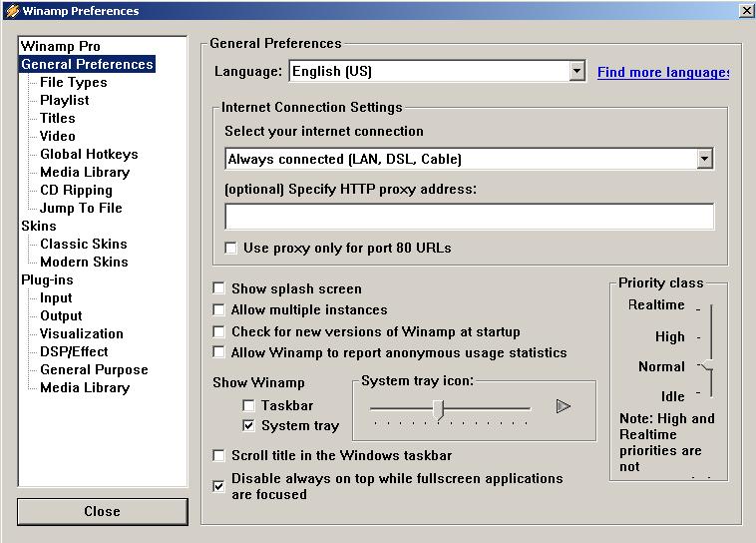Toggle Disable always on top while fullscreen
This screenshot has width=756, height=543.
[218, 486]
